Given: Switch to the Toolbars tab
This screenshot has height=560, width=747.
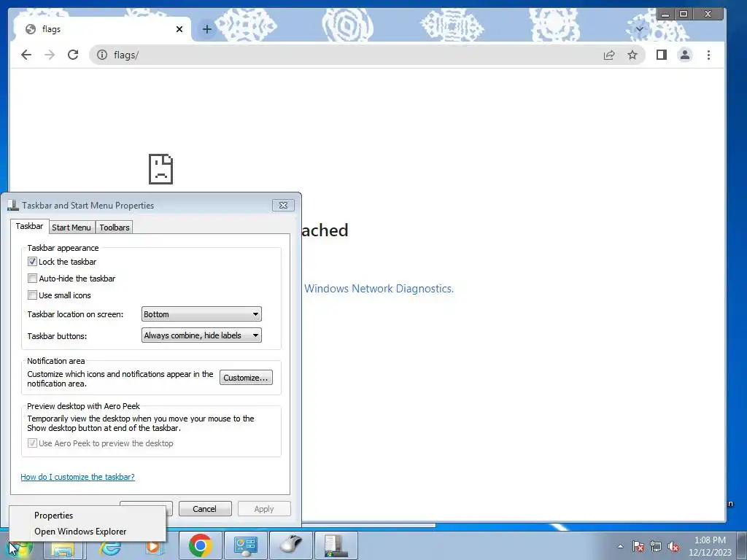Looking at the screenshot, I should [x=115, y=227].
